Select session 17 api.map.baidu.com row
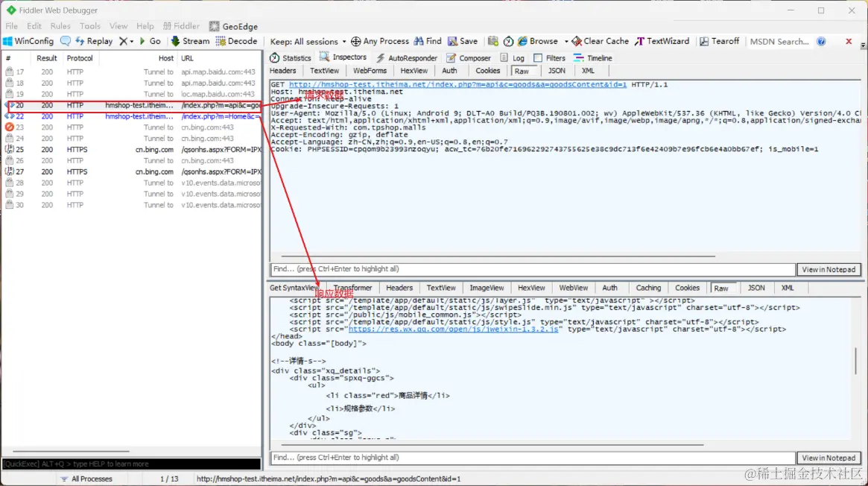 (x=132, y=72)
